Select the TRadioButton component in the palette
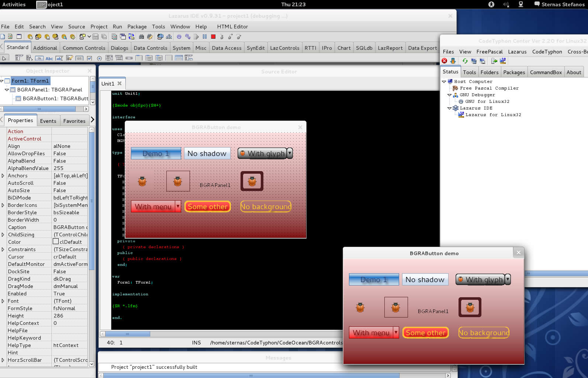The height and width of the screenshot is (378, 588). (99, 58)
